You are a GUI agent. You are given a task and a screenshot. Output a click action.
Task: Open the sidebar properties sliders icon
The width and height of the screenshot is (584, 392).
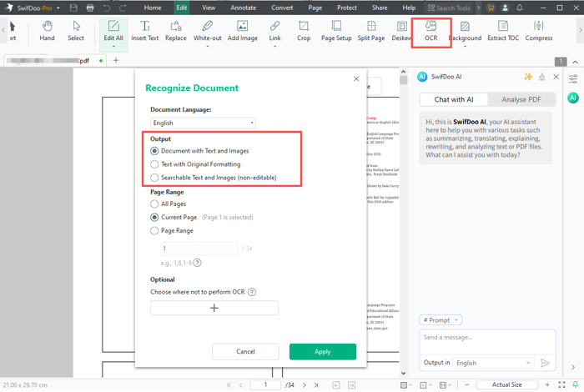coord(573,78)
